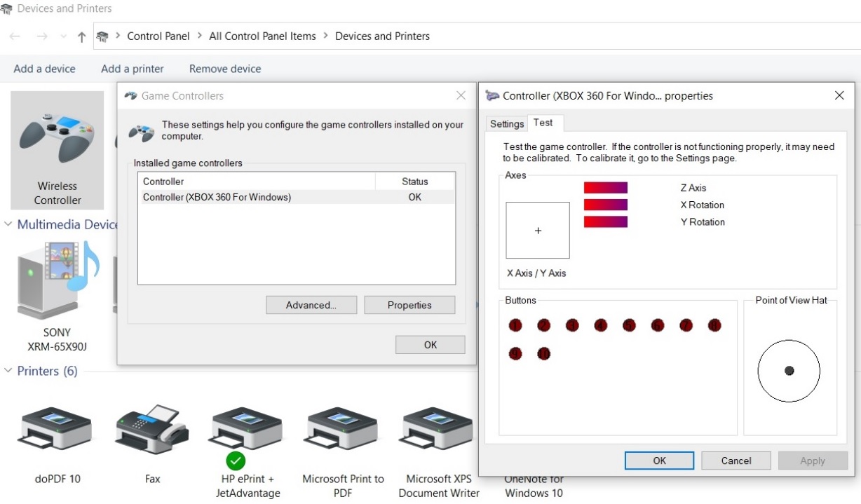Screen dimensions: 861x504
Task: Click the SONY XRM-65X90J multimedia device icon
Action: (57, 280)
